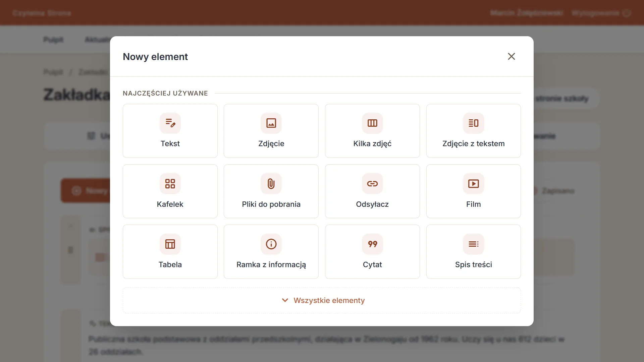Screen dimensions: 644x362
Task: Click the Zdjęcie label
Action: [271, 144]
